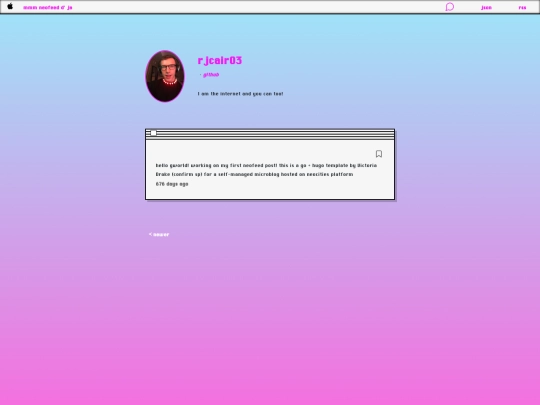Open the github profile link

[x=211, y=74]
